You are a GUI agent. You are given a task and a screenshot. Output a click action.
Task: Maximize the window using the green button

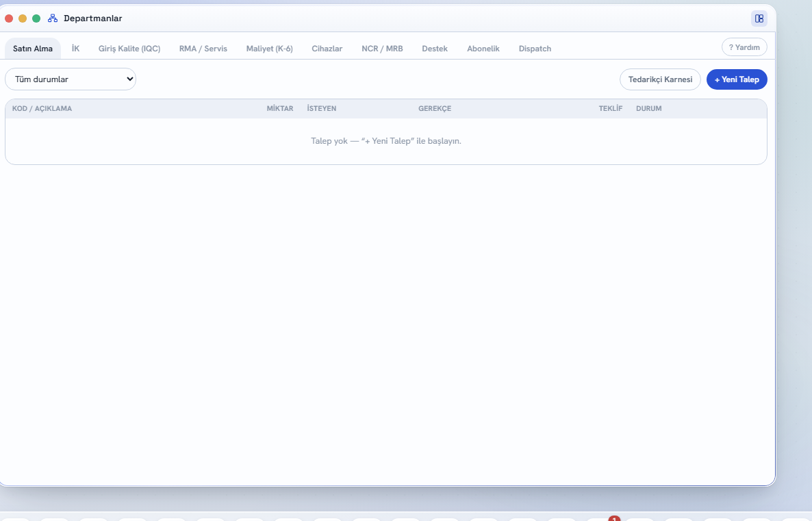(x=36, y=18)
